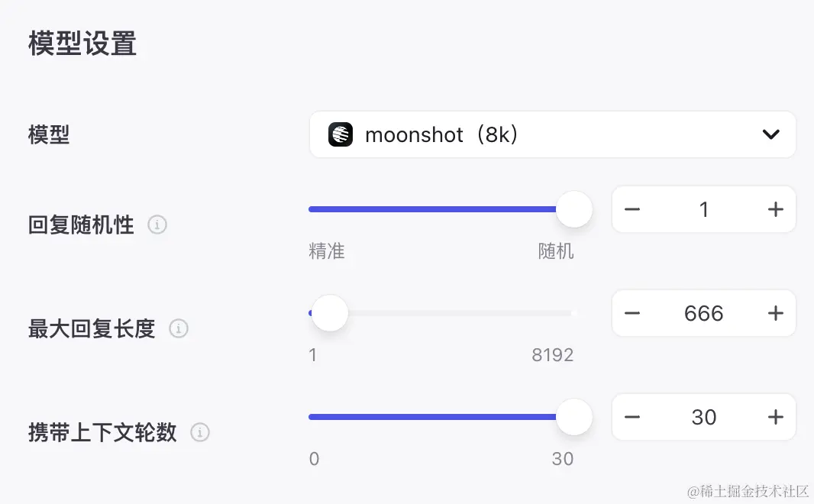
Task: Click the max reply length field showing 666
Action: coord(703,313)
